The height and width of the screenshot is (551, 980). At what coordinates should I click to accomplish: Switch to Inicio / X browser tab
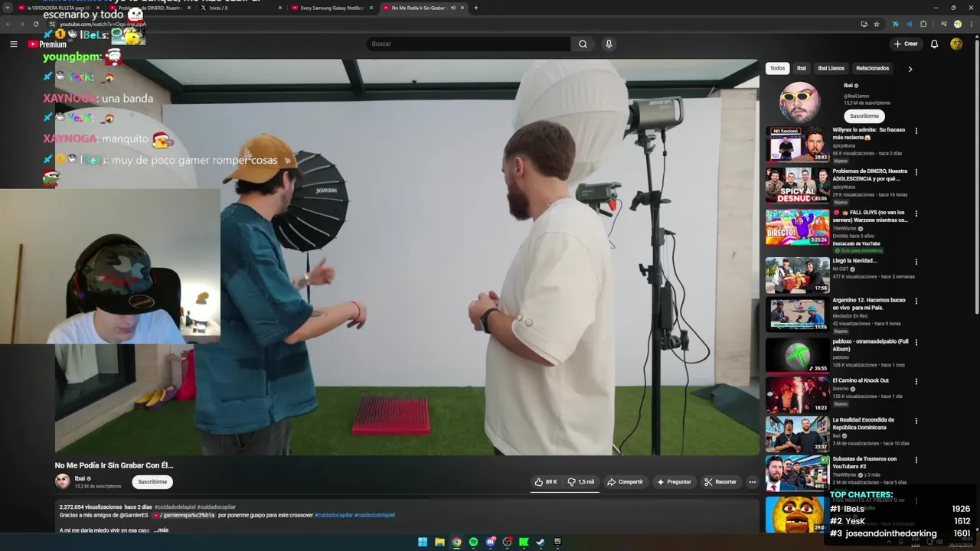coord(239,8)
